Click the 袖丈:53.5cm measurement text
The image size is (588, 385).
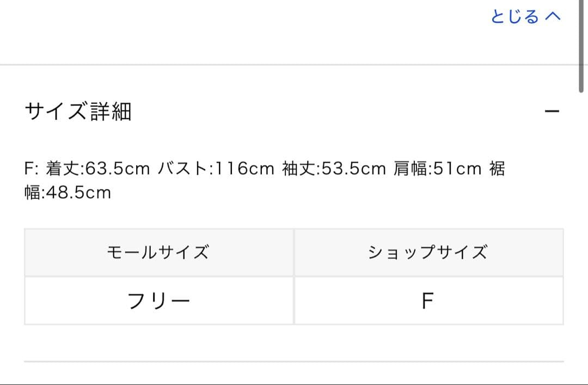coord(334,169)
